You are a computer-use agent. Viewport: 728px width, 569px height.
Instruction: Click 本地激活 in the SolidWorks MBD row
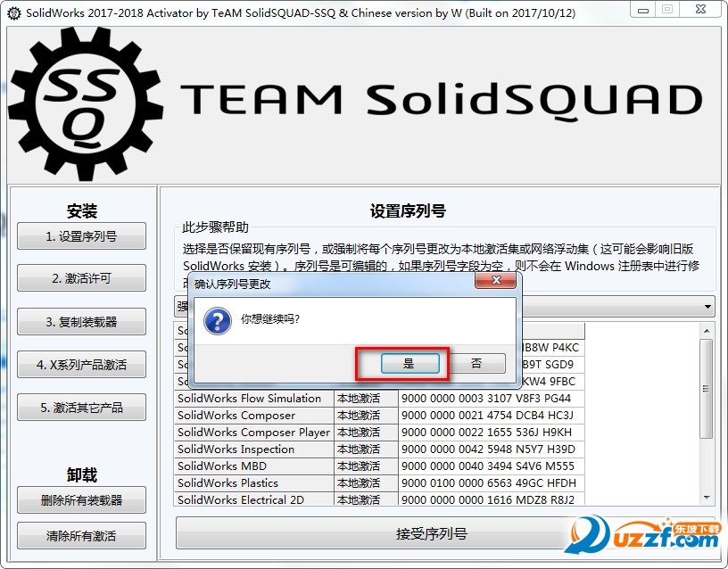pos(367,466)
